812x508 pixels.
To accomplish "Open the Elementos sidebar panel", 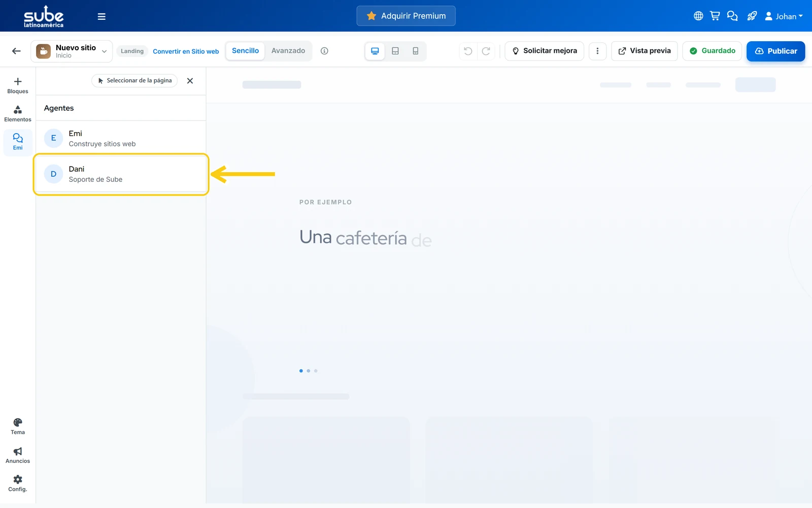I will 18,114.
